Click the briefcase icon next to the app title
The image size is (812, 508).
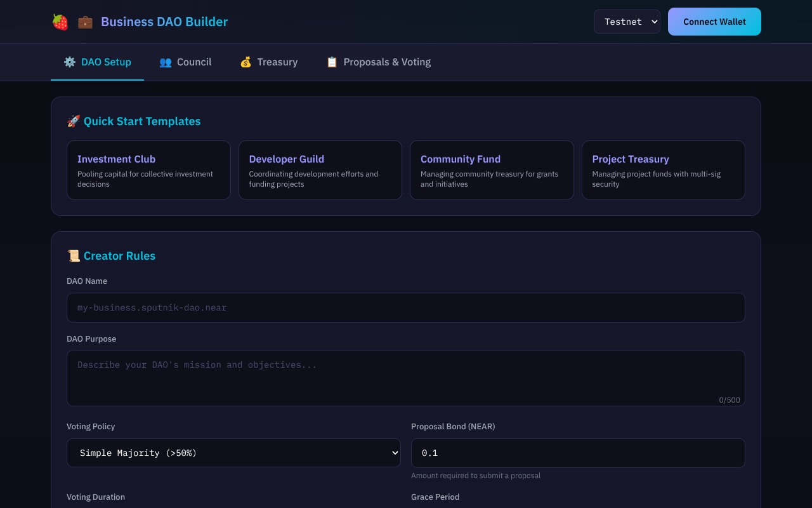(84, 21)
